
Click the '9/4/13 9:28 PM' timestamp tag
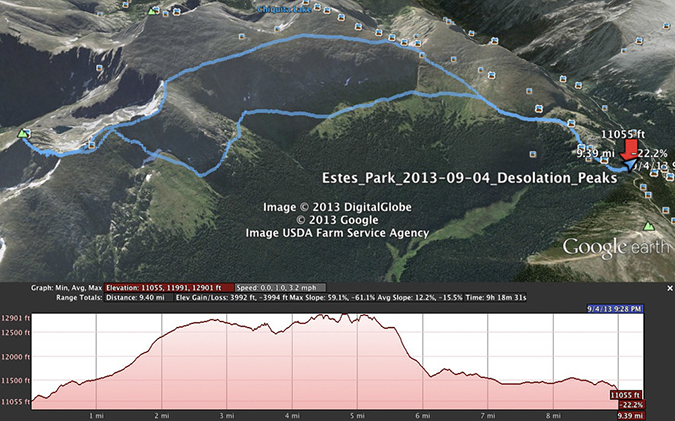click(x=616, y=309)
